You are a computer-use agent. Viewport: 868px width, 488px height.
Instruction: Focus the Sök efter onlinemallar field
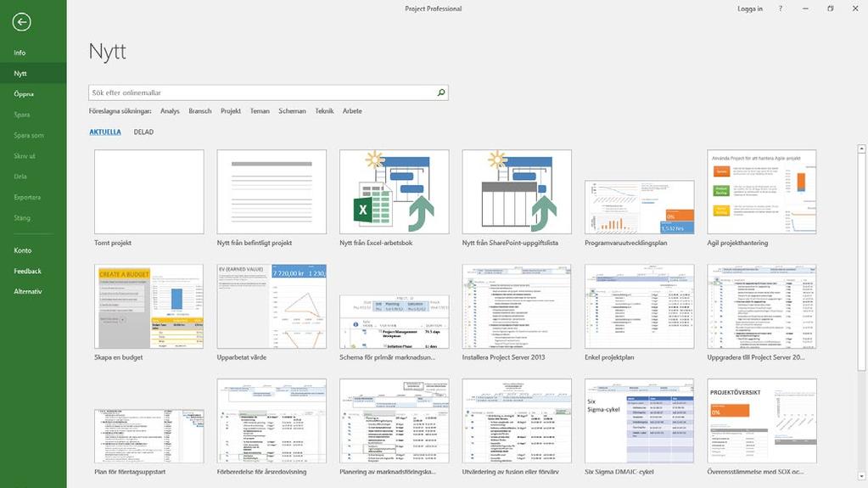coord(268,93)
